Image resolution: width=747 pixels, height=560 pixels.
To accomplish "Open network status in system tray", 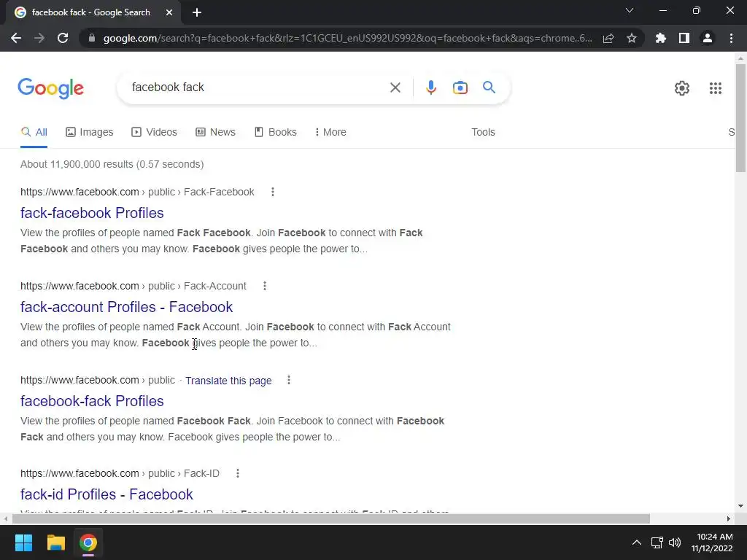I will 657,542.
